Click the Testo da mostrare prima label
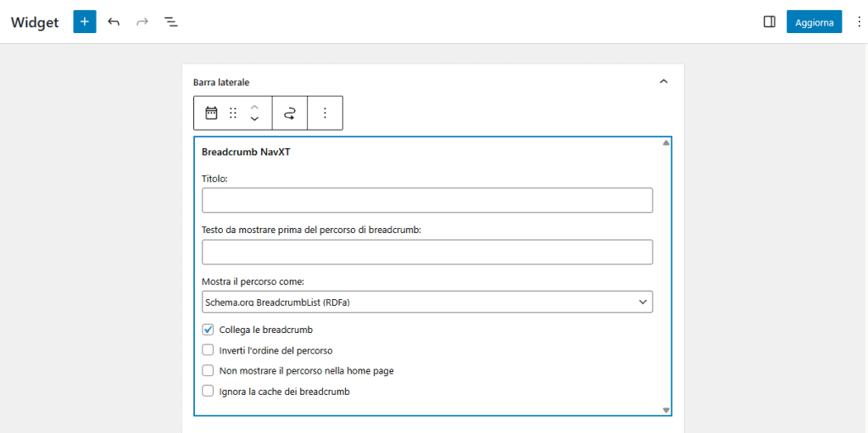This screenshot has width=868, height=433. pos(312,230)
